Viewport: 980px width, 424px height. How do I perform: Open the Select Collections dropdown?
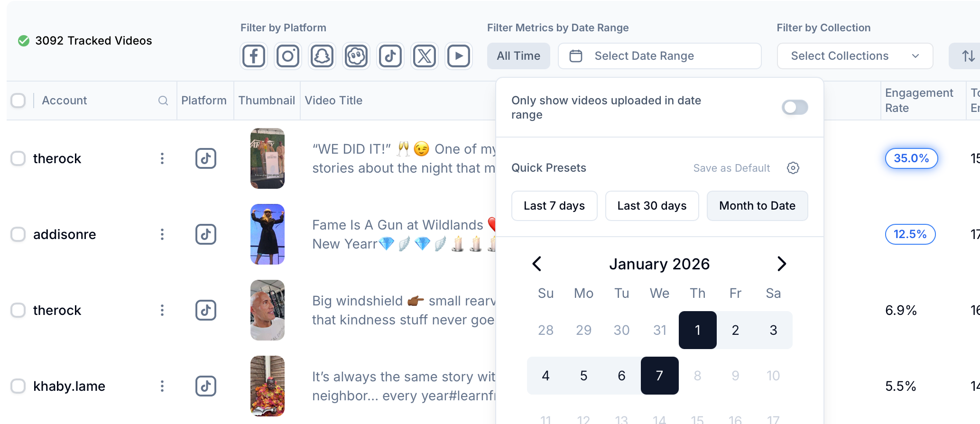[x=855, y=56]
